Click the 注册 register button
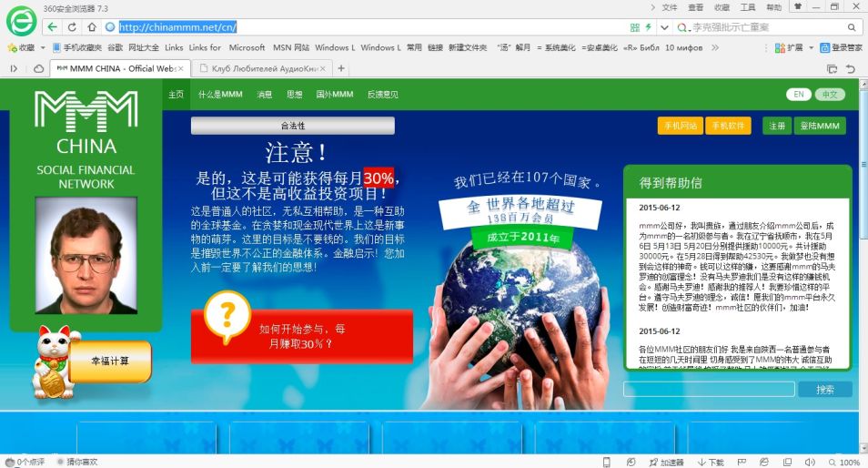The image size is (868, 468). [x=777, y=126]
